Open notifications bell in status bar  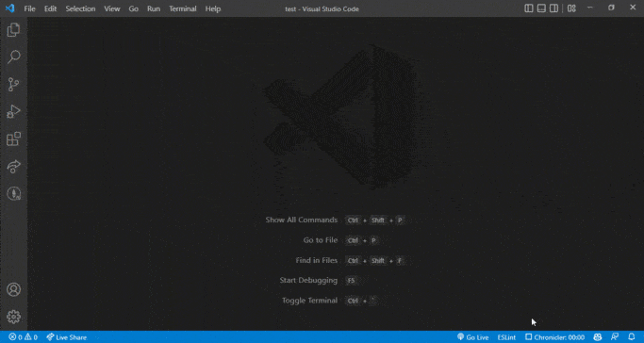tap(632, 337)
